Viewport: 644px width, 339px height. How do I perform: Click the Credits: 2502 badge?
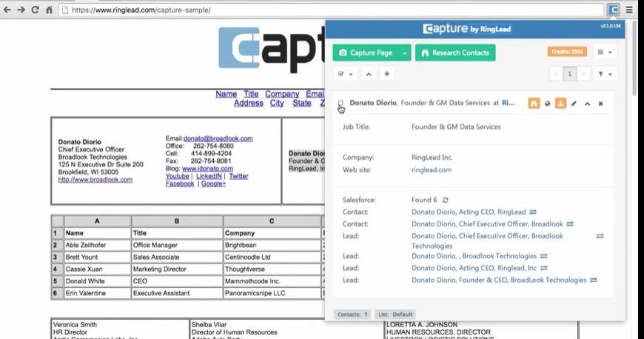[x=567, y=52]
